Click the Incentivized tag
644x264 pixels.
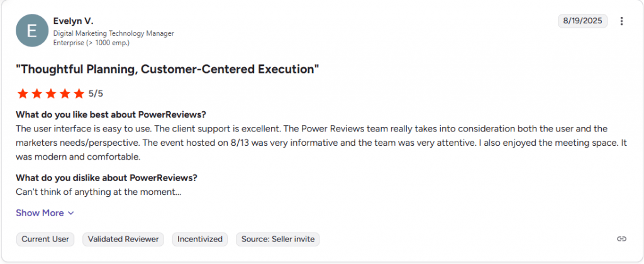(200, 239)
